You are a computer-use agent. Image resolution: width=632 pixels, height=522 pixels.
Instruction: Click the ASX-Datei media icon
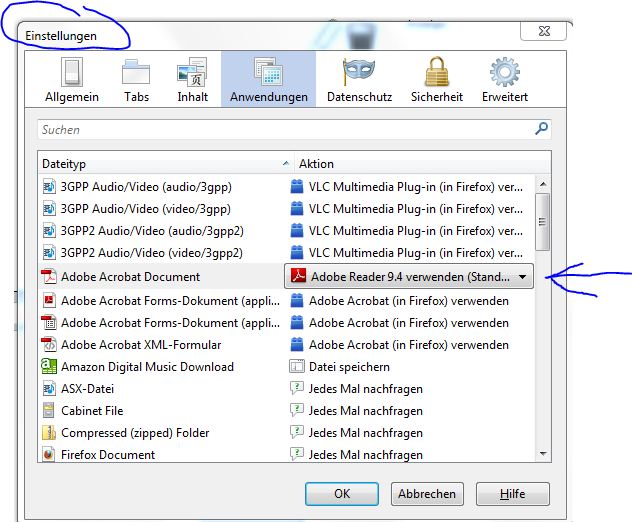click(49, 389)
